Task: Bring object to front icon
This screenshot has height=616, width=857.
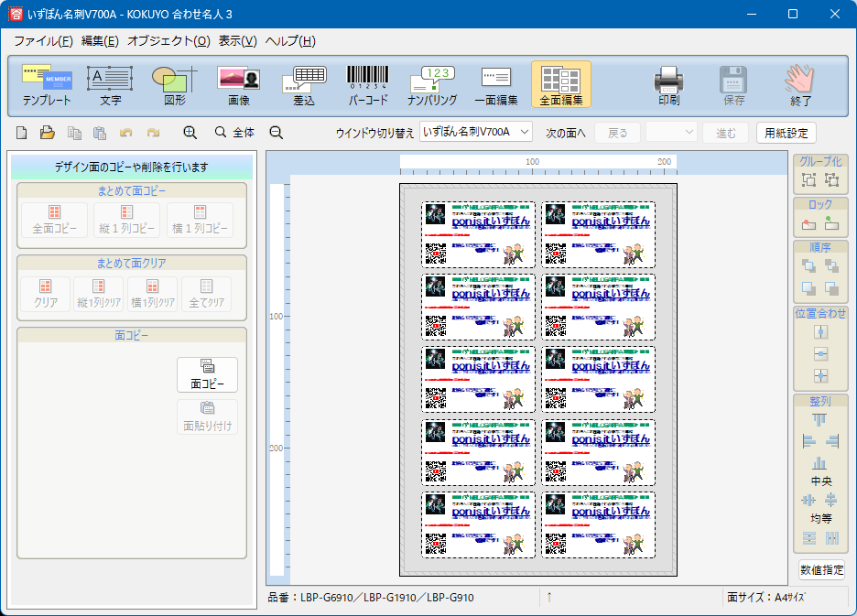Action: 808,266
